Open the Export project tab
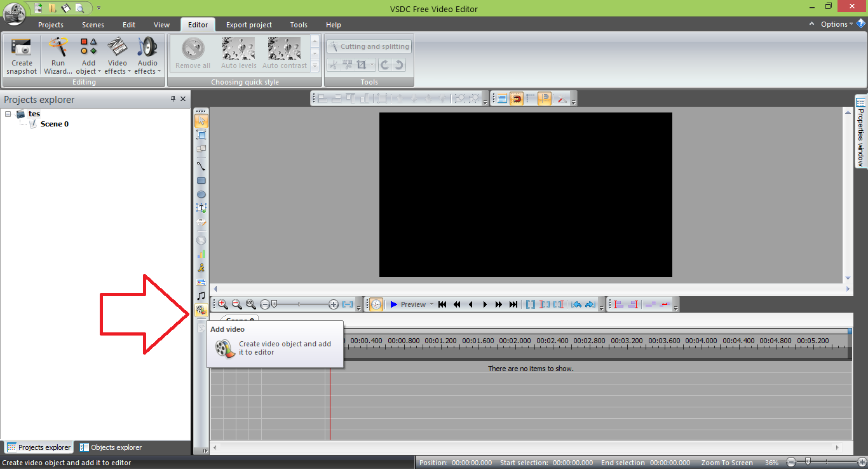 pos(249,25)
